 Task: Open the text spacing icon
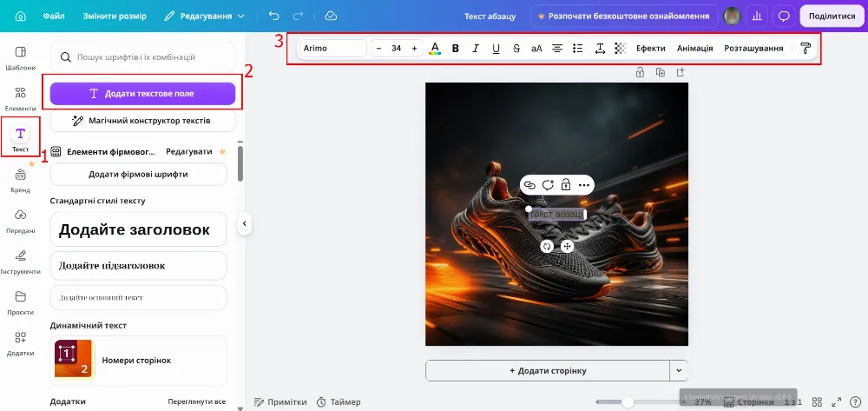pyautogui.click(x=600, y=48)
